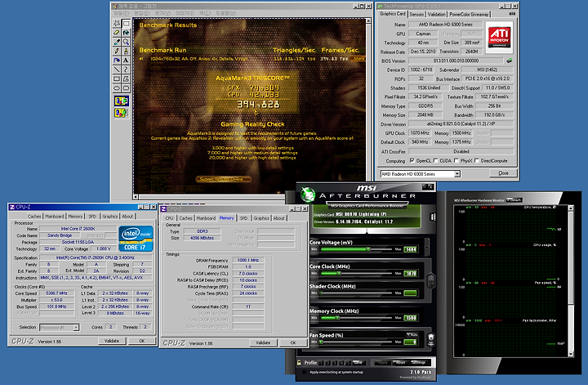Open the PowerColor Giveaway tab in GPU-Z
The width and height of the screenshot is (588, 385).
(469, 14)
